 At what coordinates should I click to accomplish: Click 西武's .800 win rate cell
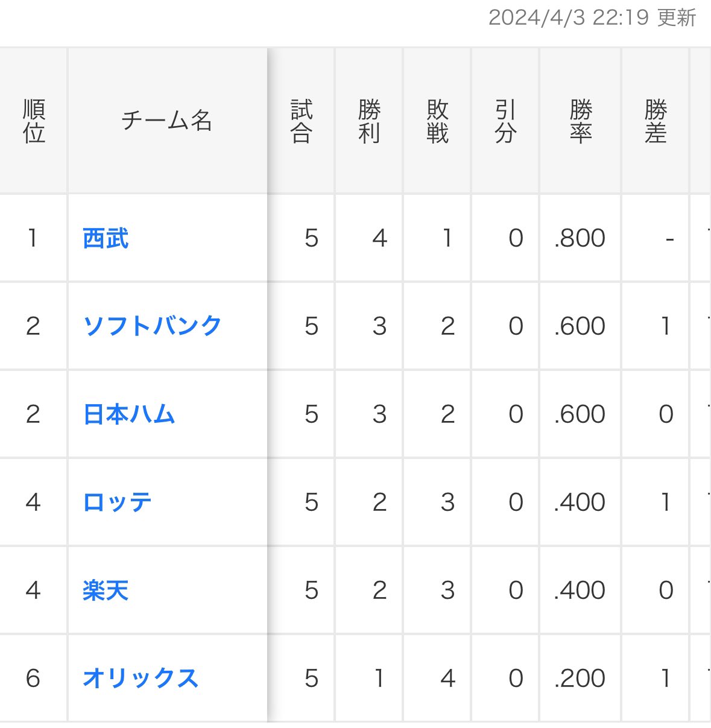(x=580, y=238)
